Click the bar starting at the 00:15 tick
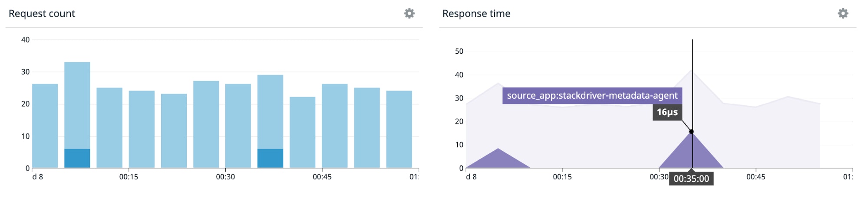The height and width of the screenshot is (201, 868). tap(142, 129)
